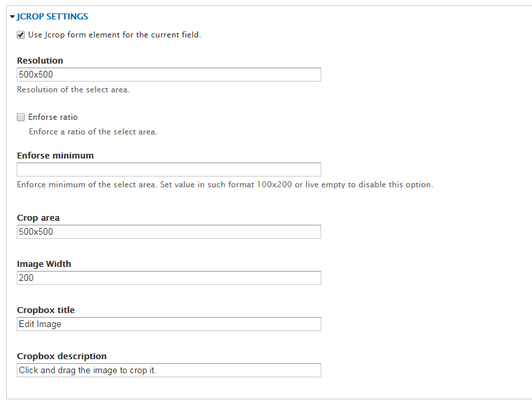Select the Image Width field

[169, 278]
